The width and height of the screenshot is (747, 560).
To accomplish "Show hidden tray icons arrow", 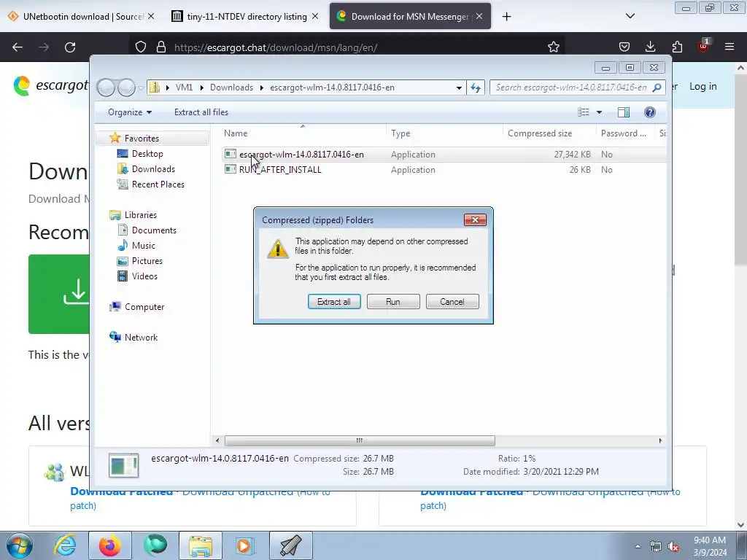I will [638, 546].
